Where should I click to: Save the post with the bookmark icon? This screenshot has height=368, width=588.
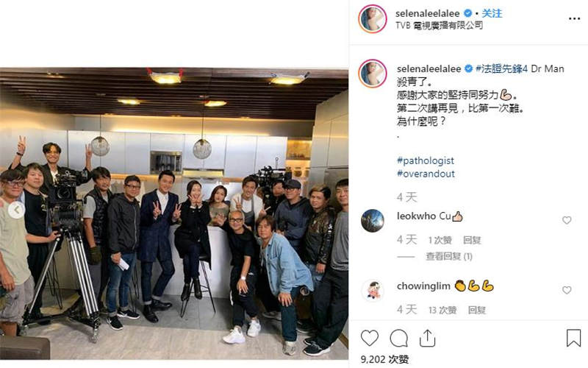pos(573,338)
